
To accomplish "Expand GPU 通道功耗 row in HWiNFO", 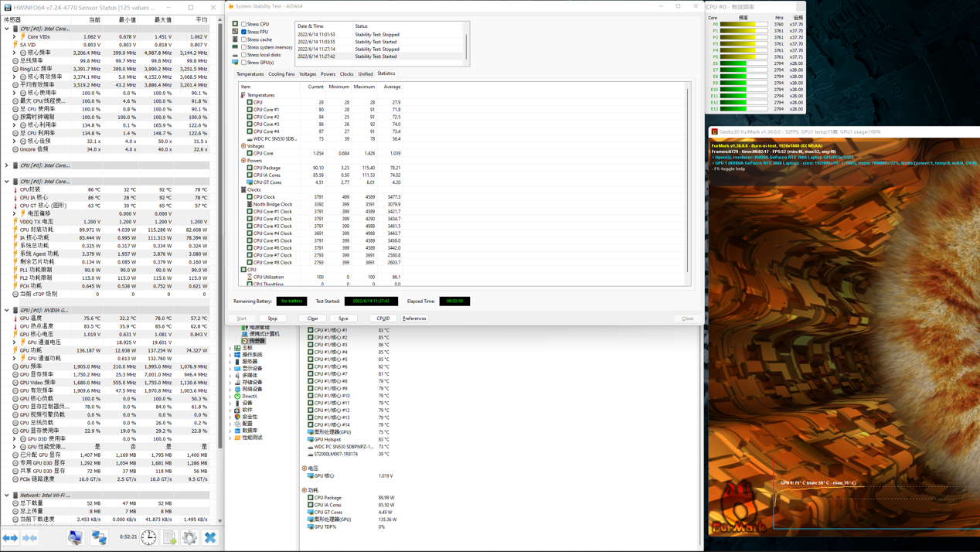I will 15,358.
